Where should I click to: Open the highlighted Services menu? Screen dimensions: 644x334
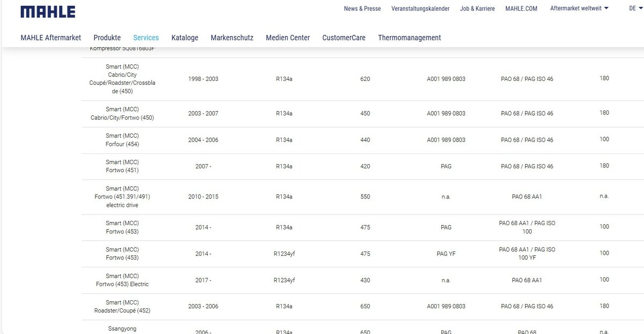146,38
